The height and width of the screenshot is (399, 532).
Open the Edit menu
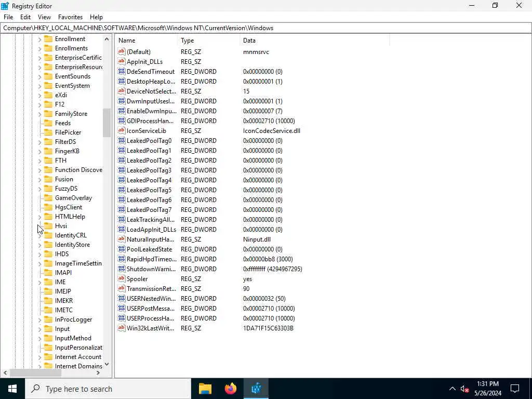(x=25, y=17)
